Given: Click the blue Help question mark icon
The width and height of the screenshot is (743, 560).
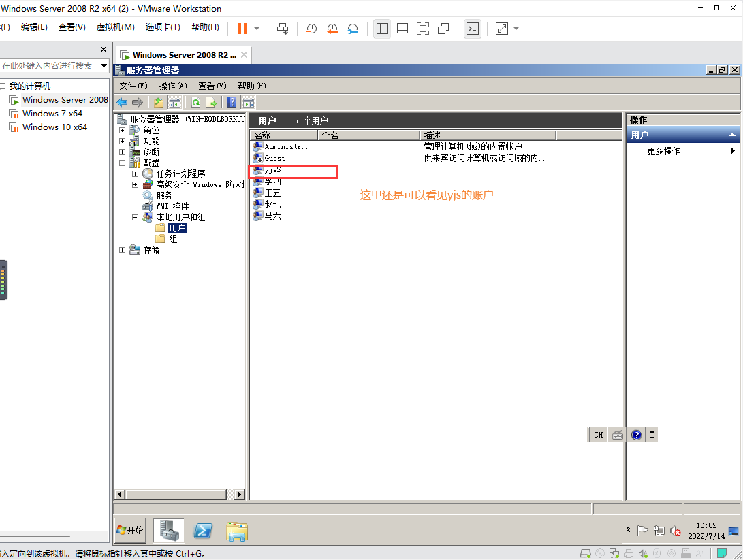Looking at the screenshot, I should pos(232,102).
